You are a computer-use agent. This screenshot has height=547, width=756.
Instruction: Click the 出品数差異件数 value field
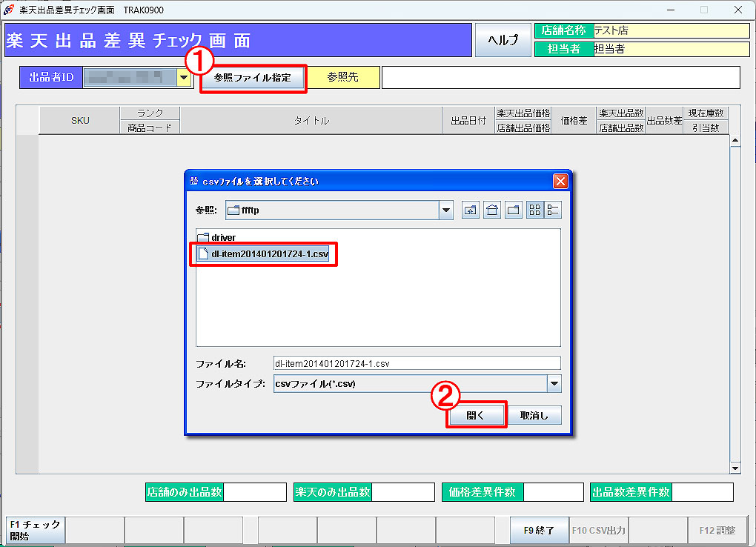coord(703,492)
